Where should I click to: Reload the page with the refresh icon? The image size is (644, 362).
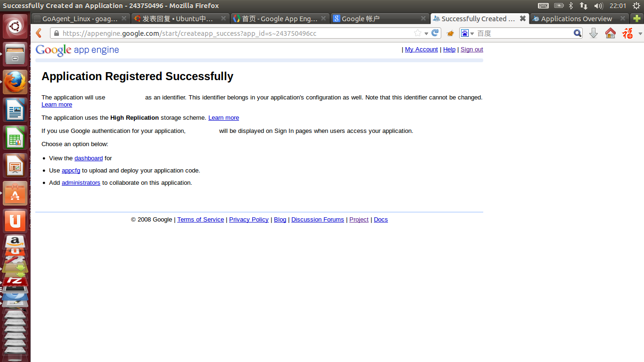(435, 33)
